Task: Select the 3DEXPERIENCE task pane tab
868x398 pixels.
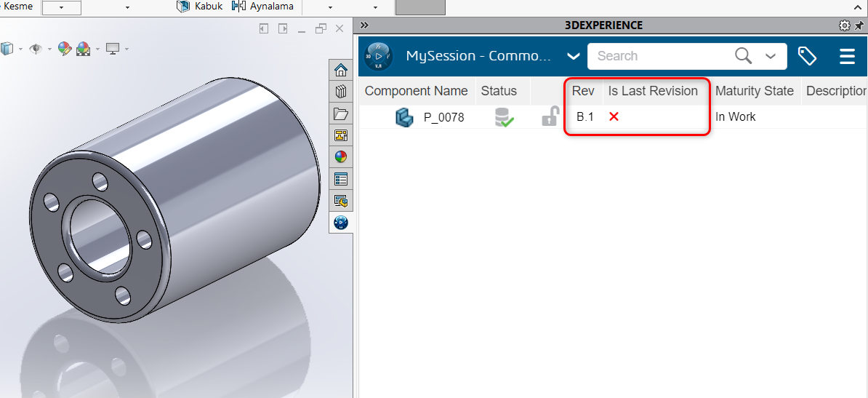Action: (341, 222)
